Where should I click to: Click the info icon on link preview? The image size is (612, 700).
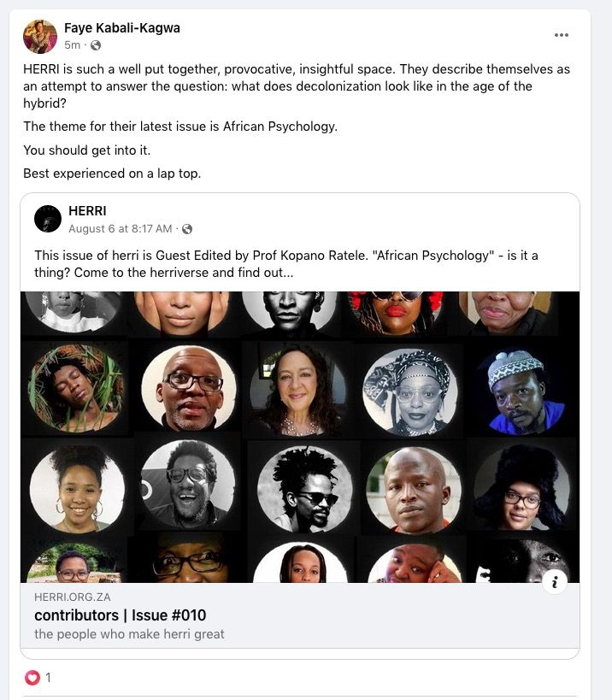coord(555,582)
